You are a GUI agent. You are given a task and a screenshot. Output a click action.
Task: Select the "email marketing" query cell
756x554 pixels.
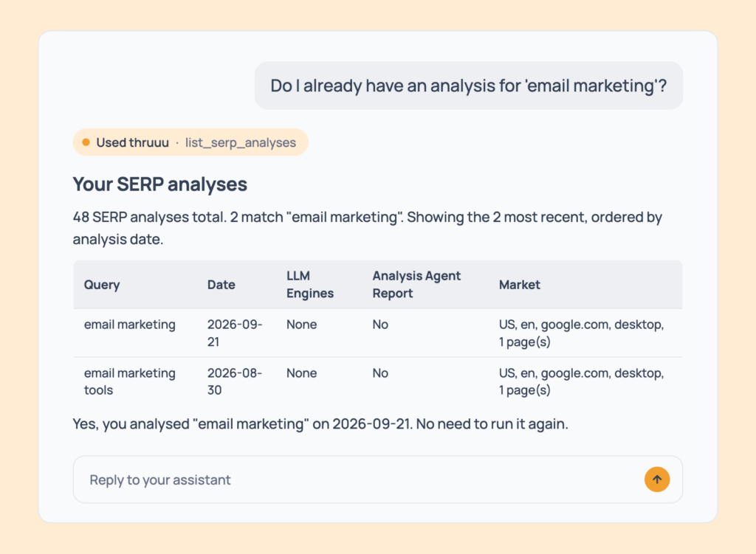[130, 324]
